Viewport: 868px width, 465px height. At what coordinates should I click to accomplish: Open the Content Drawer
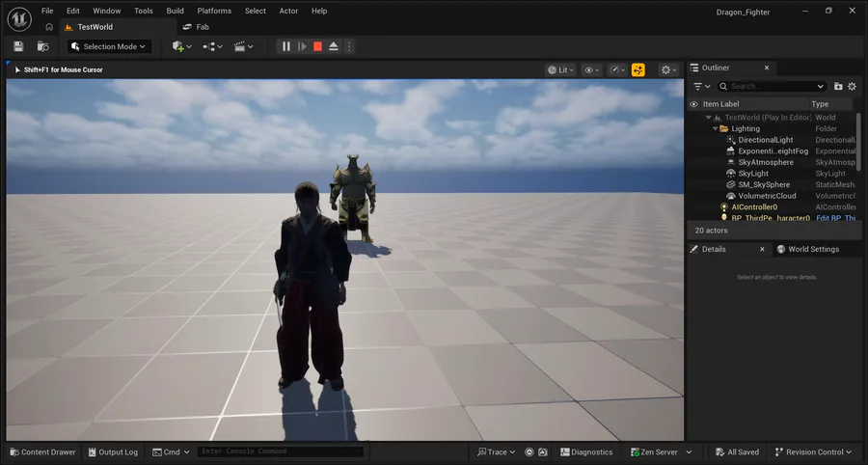click(43, 452)
